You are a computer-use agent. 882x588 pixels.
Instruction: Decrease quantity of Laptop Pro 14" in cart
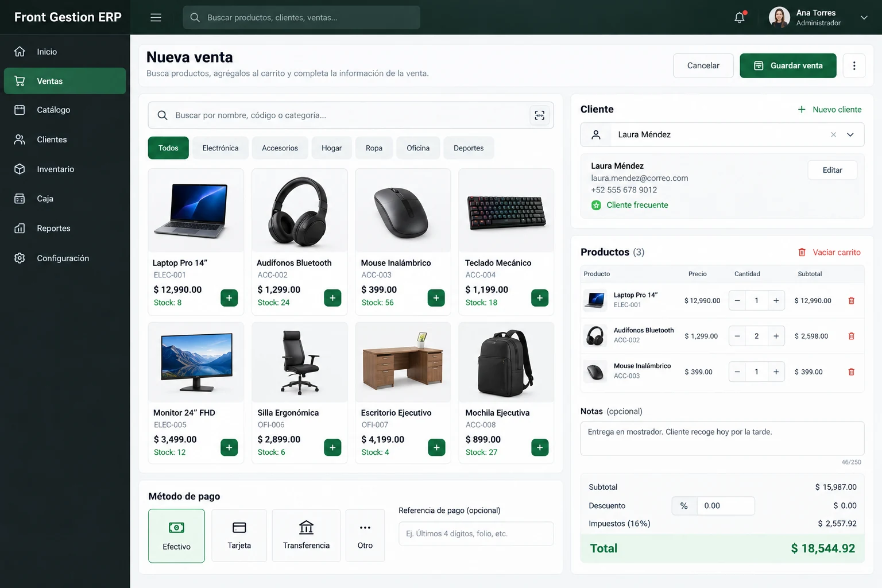pyautogui.click(x=737, y=300)
